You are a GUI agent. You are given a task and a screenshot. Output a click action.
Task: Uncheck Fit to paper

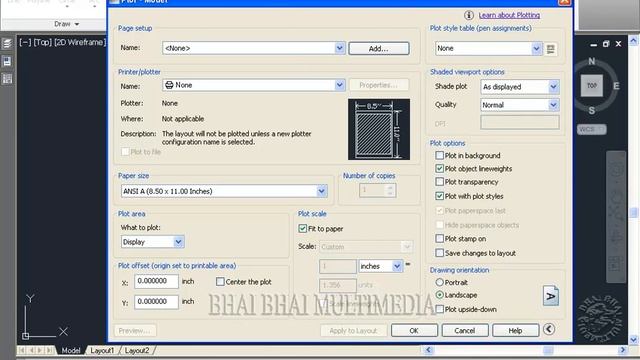(302, 229)
